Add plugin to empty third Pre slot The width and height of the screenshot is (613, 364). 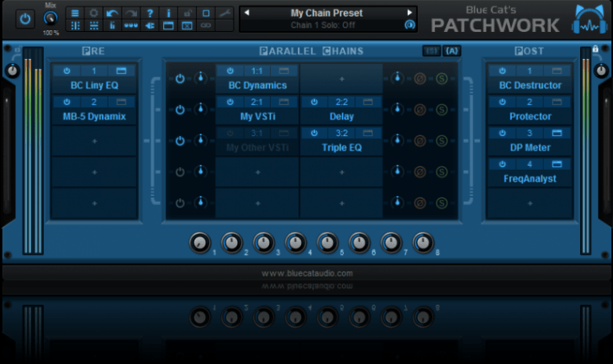point(93,141)
